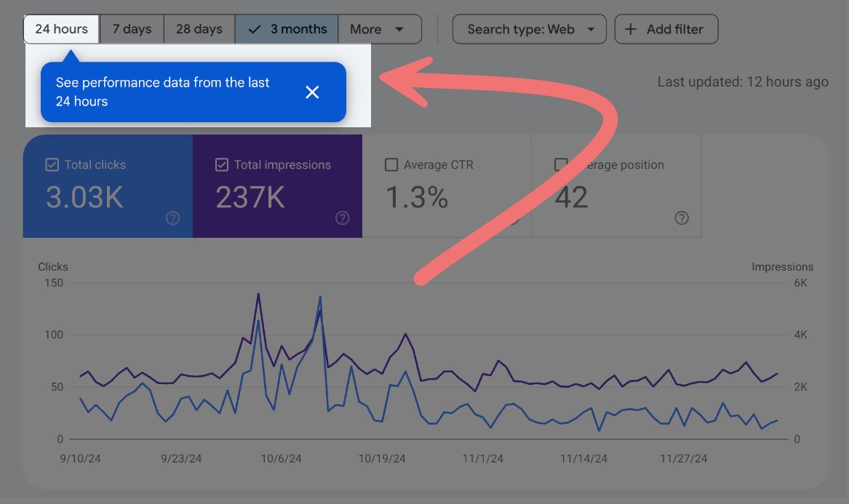The width and height of the screenshot is (849, 504).
Task: Open help icon on Average position card
Action: (682, 218)
